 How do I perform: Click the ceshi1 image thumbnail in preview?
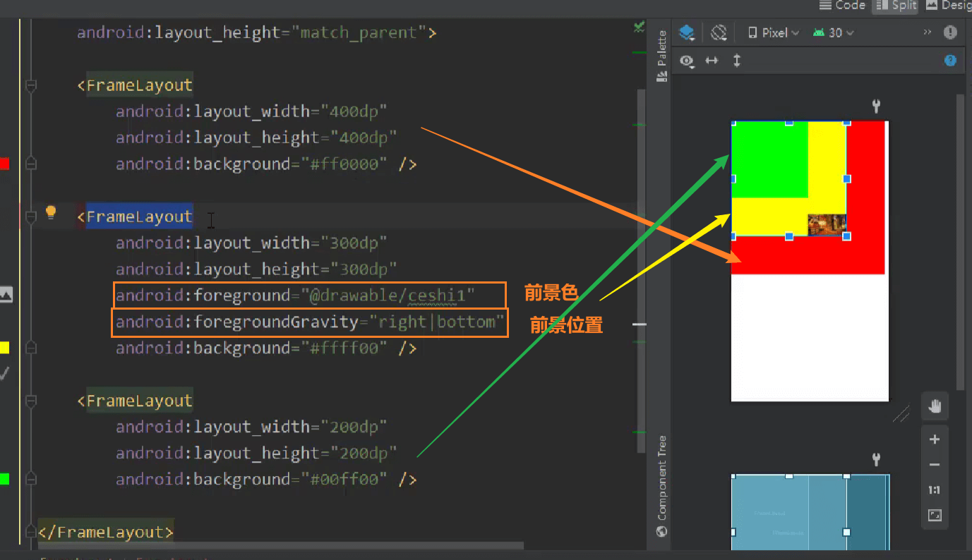[x=827, y=224]
